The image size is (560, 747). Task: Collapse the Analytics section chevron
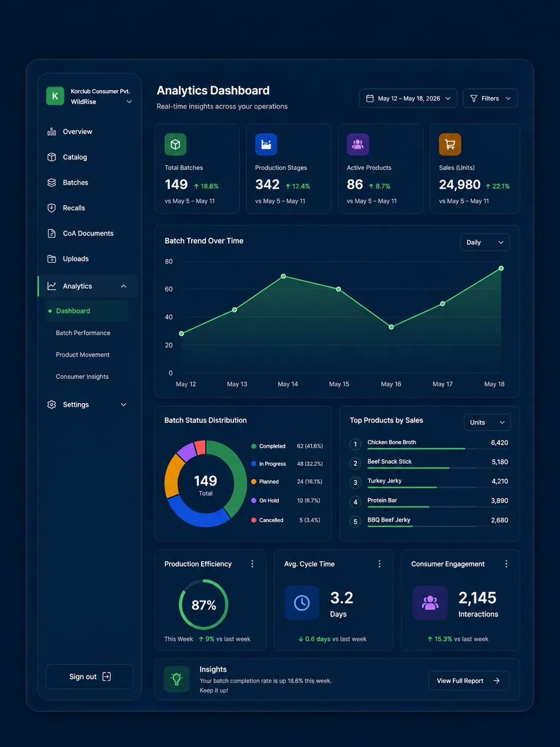point(124,286)
